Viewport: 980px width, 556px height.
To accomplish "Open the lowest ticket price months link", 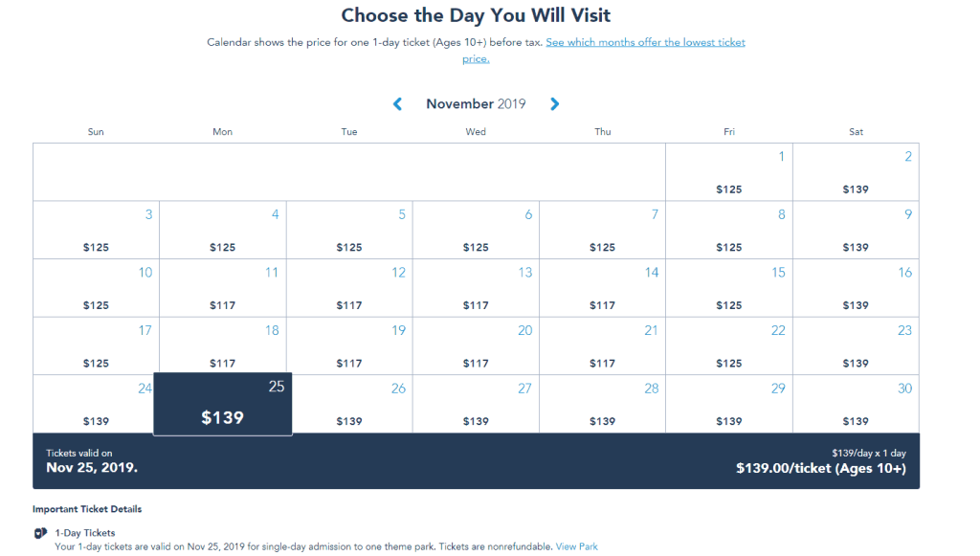I will [x=604, y=51].
